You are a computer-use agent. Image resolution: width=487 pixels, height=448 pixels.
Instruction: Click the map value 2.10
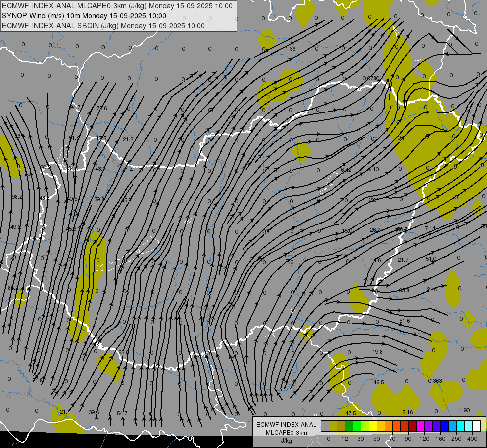pyautogui.click(x=432, y=289)
